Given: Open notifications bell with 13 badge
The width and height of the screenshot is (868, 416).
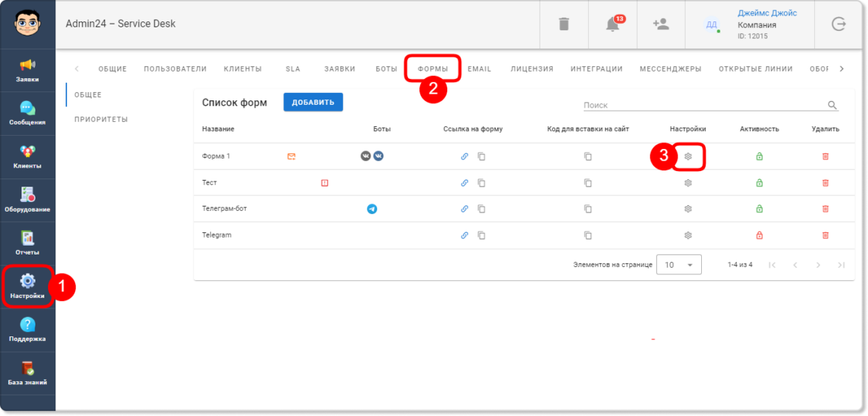Looking at the screenshot, I should [x=613, y=24].
